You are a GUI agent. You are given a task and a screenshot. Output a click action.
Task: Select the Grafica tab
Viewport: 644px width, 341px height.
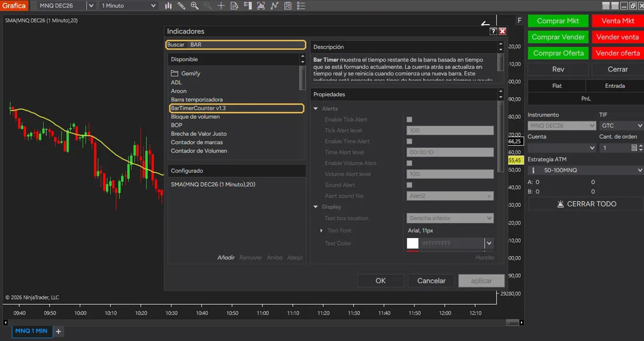click(14, 6)
